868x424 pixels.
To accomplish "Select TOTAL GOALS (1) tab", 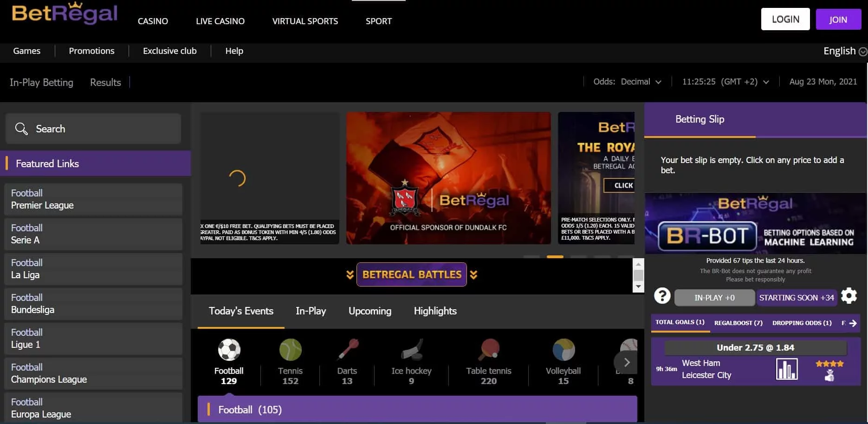I will click(x=680, y=322).
